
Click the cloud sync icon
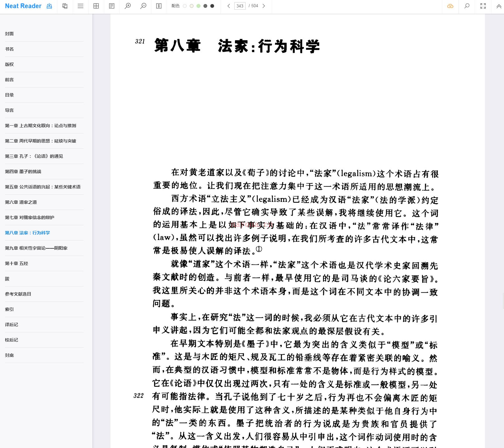pos(450,6)
